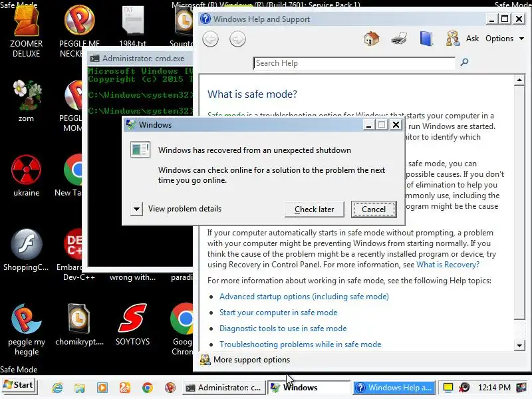Go forward in Windows Help and Support

(237, 39)
